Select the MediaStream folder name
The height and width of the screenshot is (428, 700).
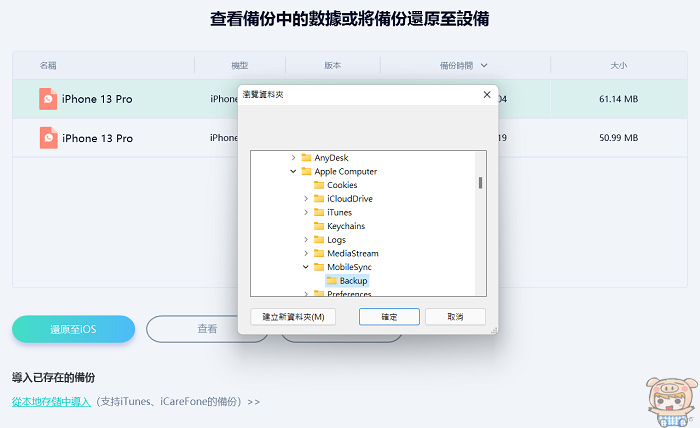(353, 253)
